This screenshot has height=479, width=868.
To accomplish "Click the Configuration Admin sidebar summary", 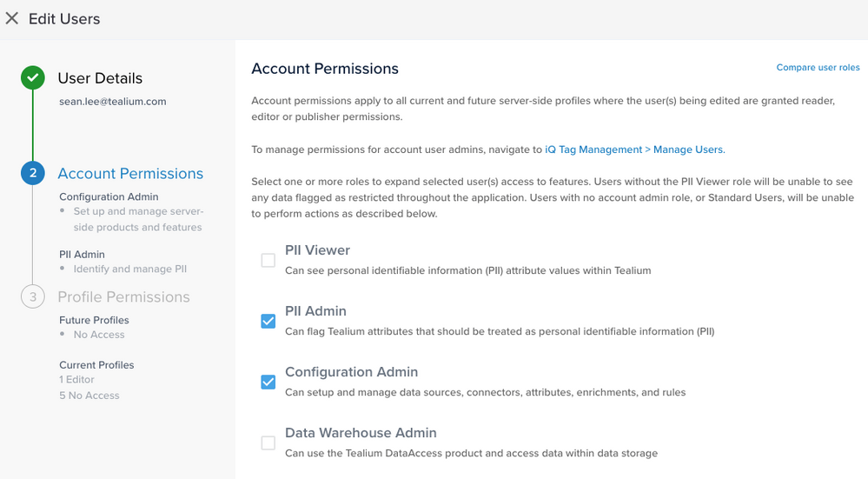I will coord(109,196).
